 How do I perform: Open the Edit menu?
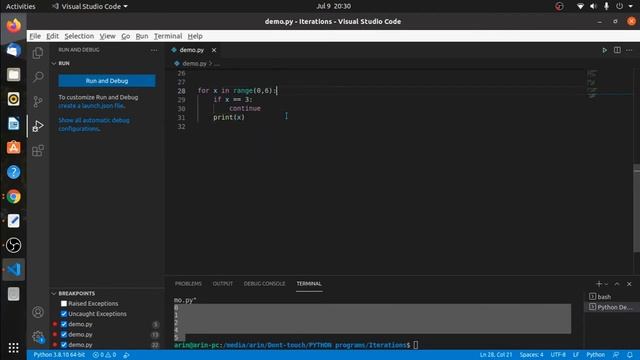point(52,36)
